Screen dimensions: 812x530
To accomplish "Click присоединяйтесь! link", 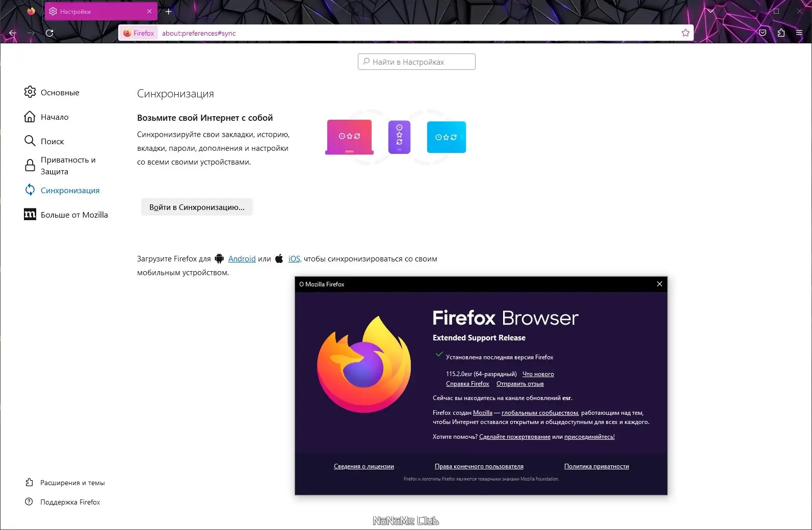I will [589, 437].
